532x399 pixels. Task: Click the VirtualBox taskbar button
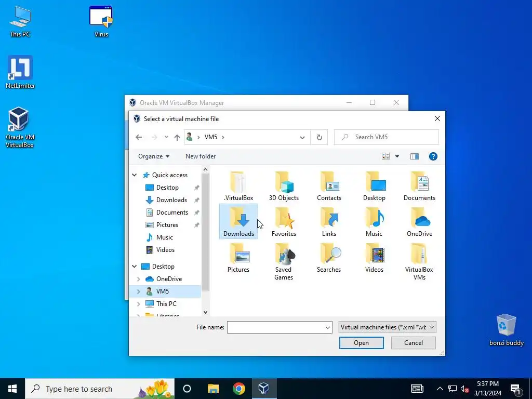coord(264,389)
